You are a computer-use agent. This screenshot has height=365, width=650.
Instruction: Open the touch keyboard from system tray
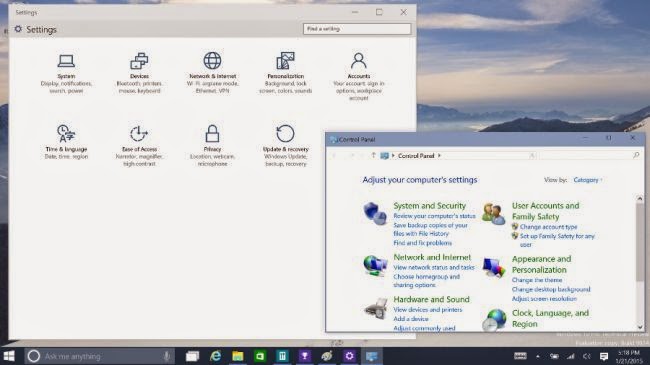(520, 356)
